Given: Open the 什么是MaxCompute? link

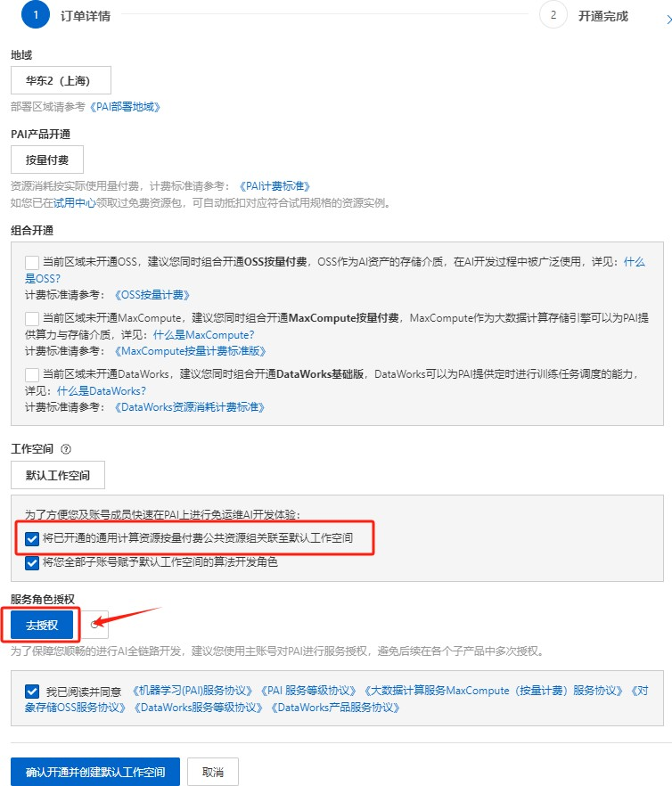Looking at the screenshot, I should coord(203,335).
